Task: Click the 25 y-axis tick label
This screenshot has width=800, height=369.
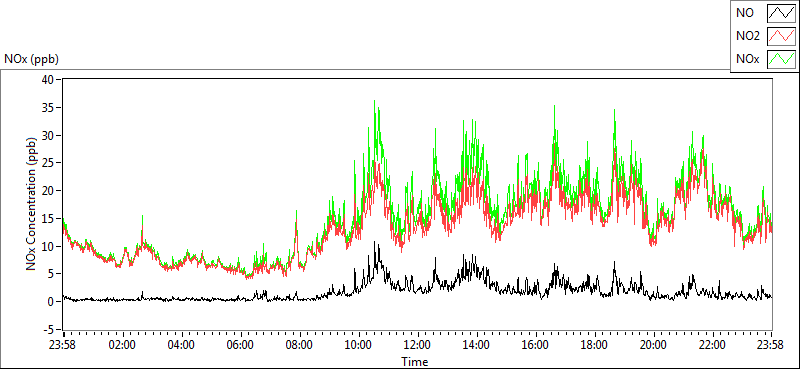Action: [48, 163]
